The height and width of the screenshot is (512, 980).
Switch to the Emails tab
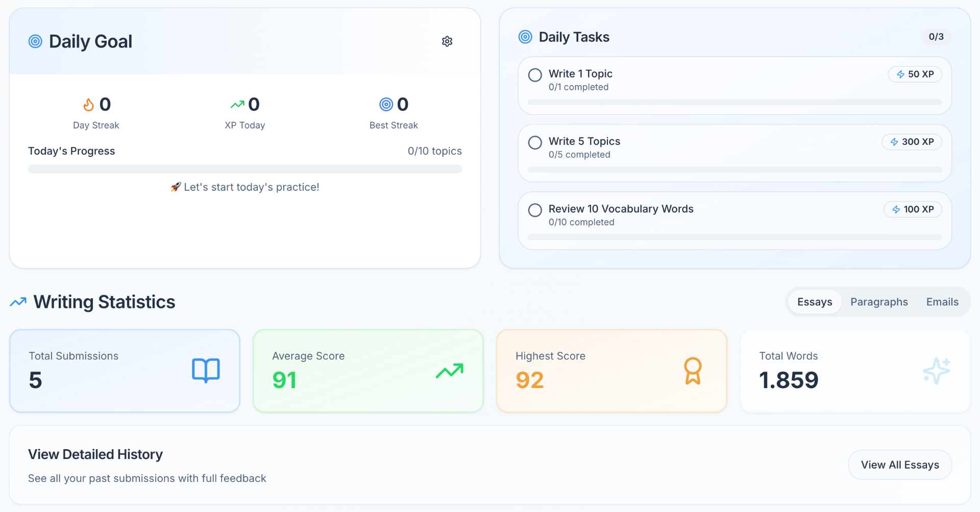pos(942,302)
